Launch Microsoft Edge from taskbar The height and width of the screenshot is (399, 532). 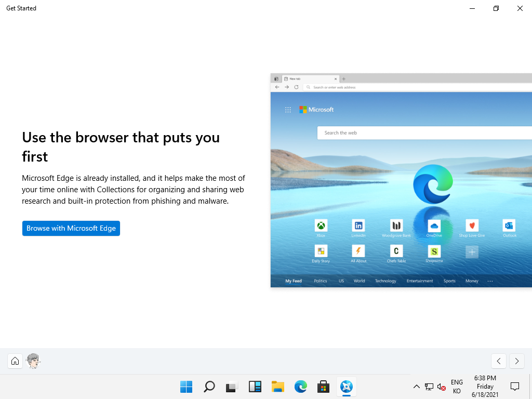[x=301, y=387]
